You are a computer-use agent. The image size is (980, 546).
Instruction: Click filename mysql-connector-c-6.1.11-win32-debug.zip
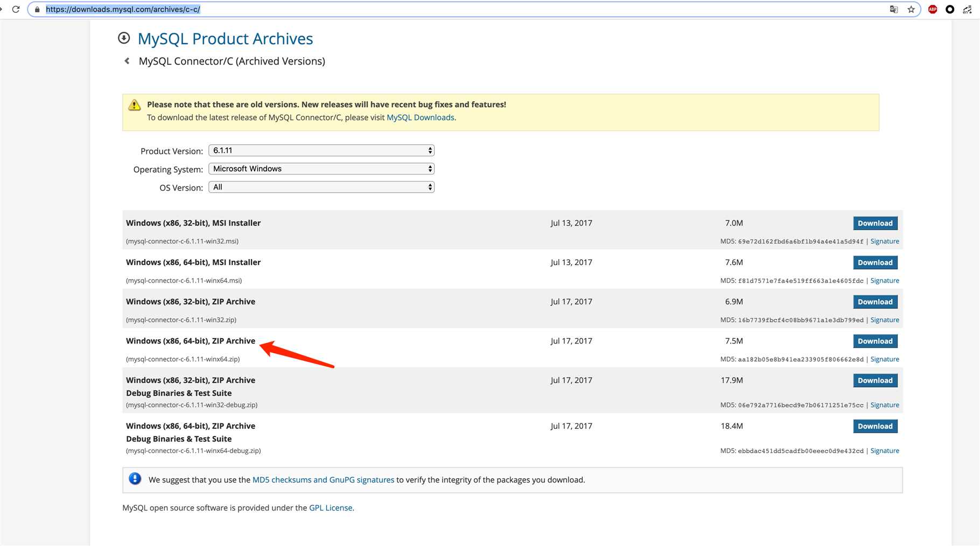(x=192, y=405)
